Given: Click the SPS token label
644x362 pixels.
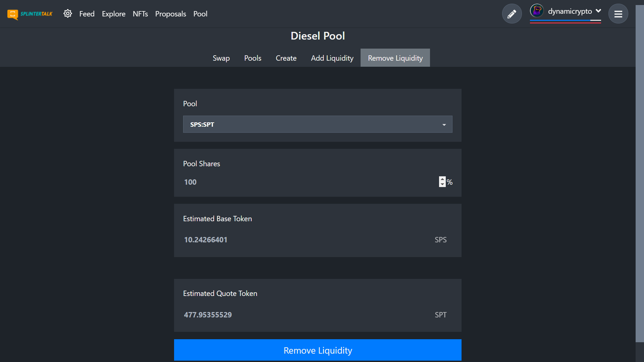Looking at the screenshot, I should (x=440, y=240).
